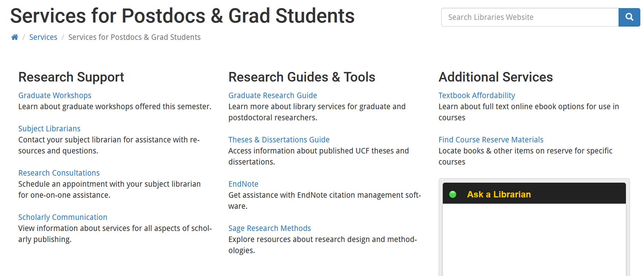Go to the Subject Librarians page

[x=49, y=129]
